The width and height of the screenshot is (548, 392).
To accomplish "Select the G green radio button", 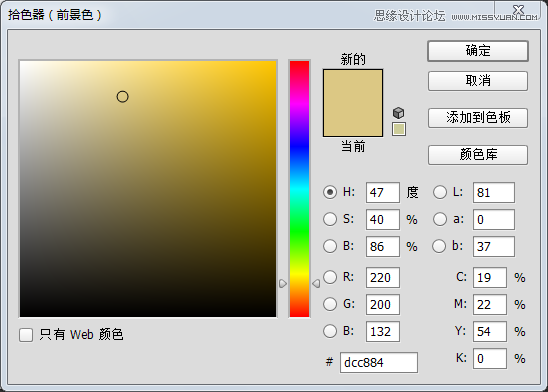I will (330, 304).
